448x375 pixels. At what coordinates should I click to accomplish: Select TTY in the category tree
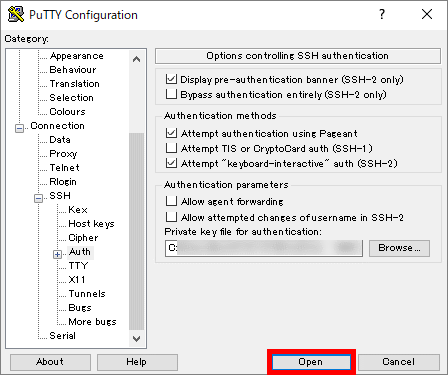point(78,266)
